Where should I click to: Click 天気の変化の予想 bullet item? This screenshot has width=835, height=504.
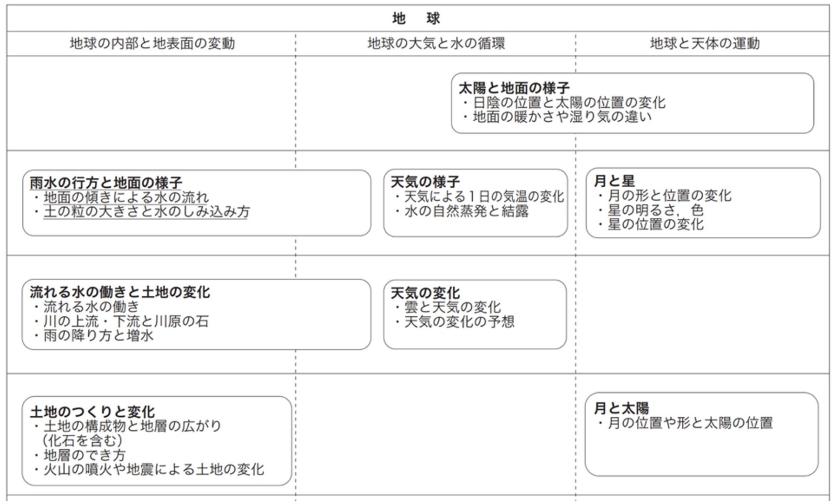(459, 322)
